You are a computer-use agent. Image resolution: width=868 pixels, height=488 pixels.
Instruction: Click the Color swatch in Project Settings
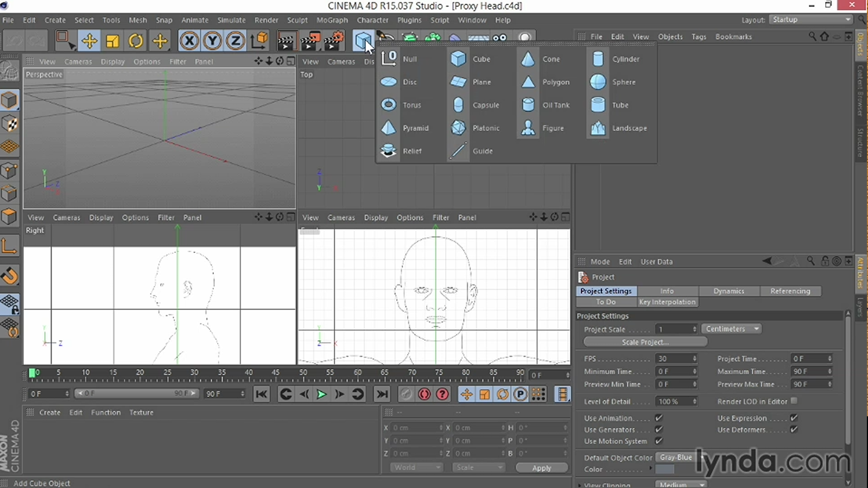665,470
